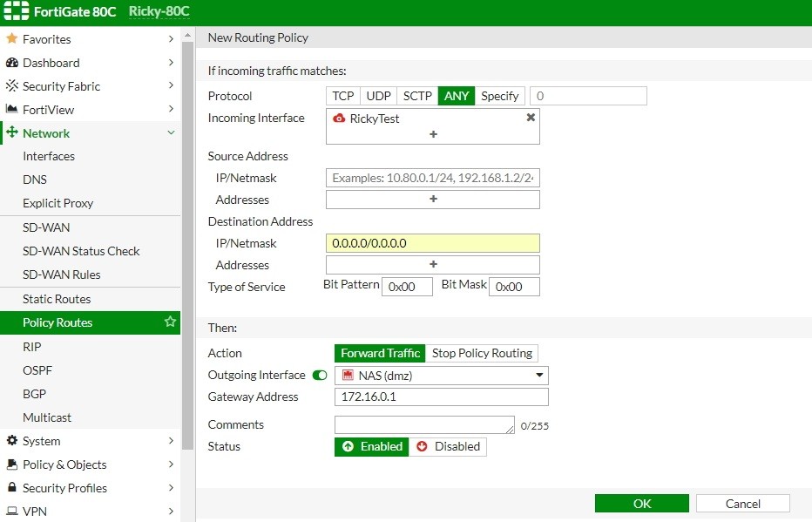Select SCTP protocol
The width and height of the screenshot is (812, 522).
point(417,96)
